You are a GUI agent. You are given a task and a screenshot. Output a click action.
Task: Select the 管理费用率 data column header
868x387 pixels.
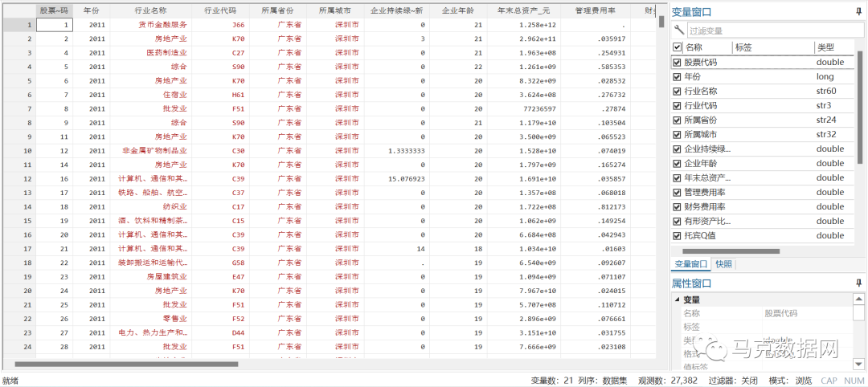(x=595, y=11)
